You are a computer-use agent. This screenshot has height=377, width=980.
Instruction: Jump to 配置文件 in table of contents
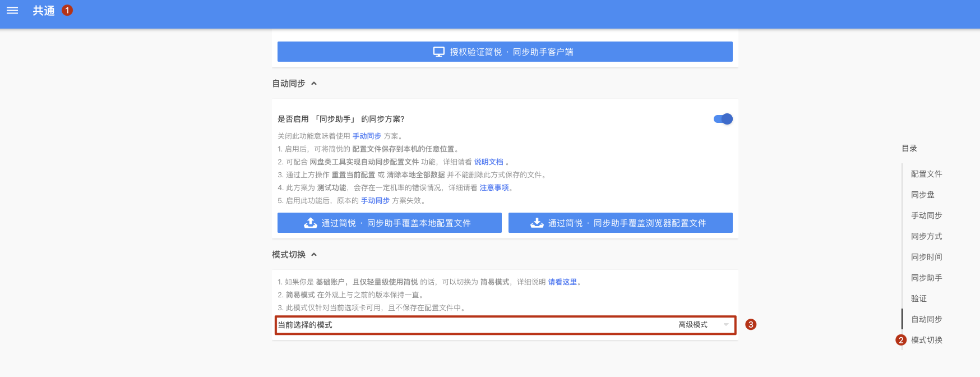coord(927,174)
